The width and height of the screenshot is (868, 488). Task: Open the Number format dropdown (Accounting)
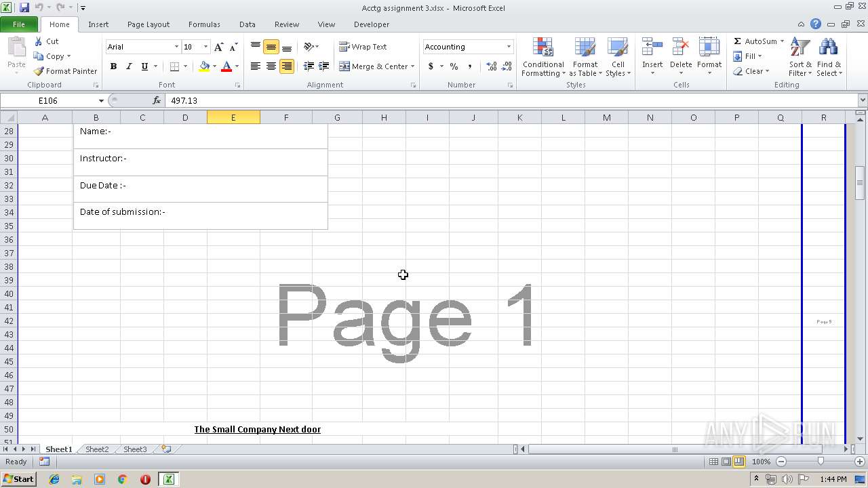[x=509, y=47]
